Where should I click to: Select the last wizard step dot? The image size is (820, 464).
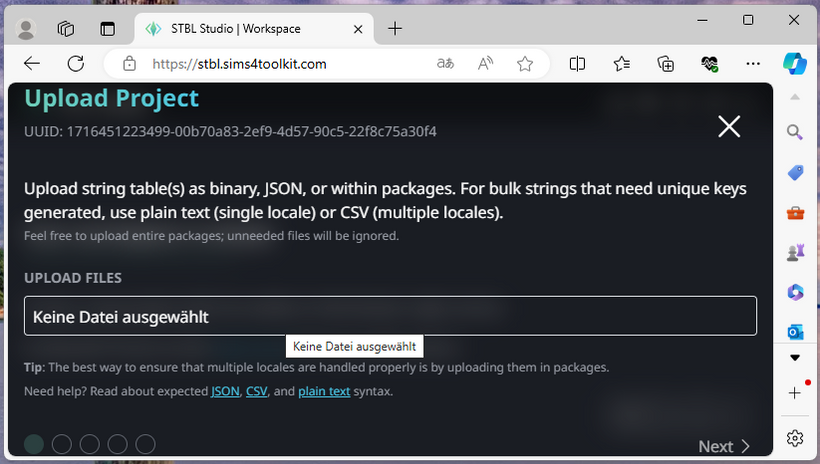coord(146,444)
